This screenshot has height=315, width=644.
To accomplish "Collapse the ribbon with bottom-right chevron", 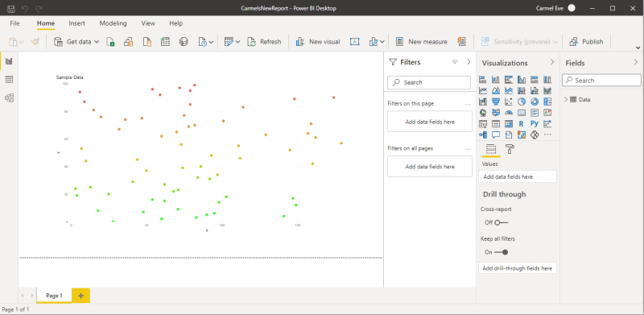I will point(638,48).
